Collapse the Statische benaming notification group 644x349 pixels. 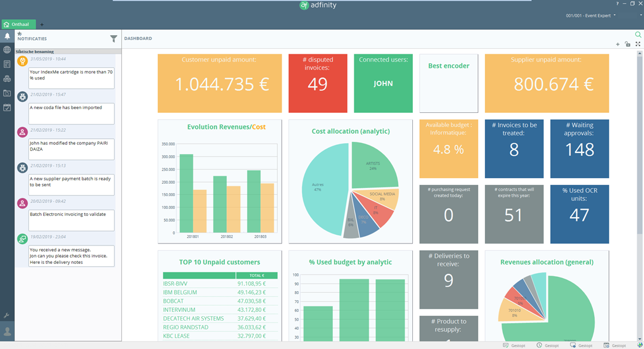17,52
